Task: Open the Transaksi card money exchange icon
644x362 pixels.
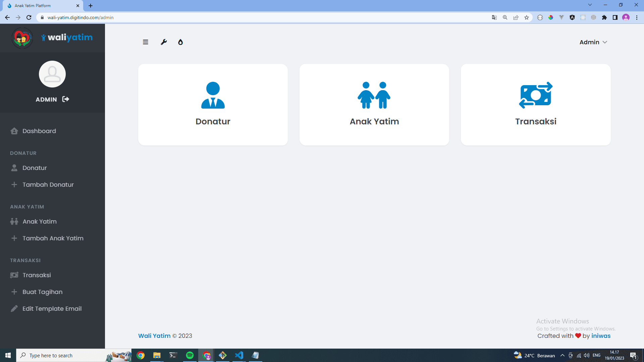Action: click(x=536, y=105)
